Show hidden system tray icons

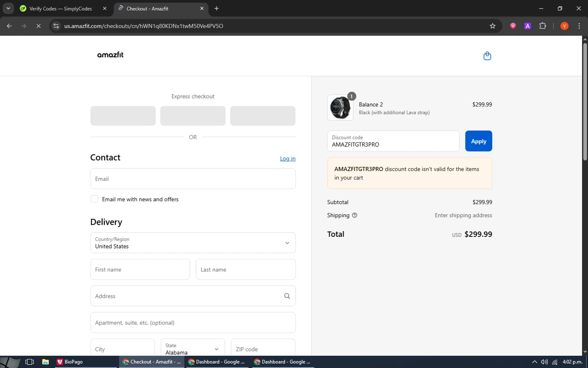tap(534, 362)
